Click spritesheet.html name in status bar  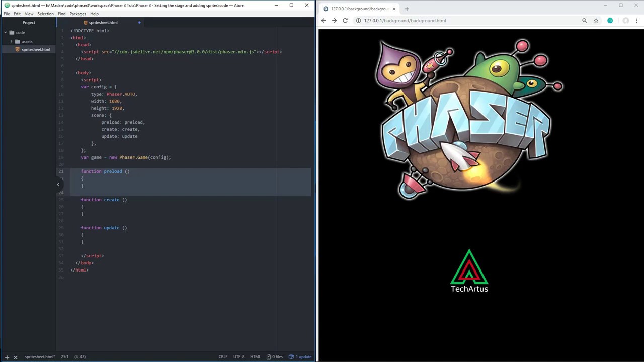tap(40, 357)
